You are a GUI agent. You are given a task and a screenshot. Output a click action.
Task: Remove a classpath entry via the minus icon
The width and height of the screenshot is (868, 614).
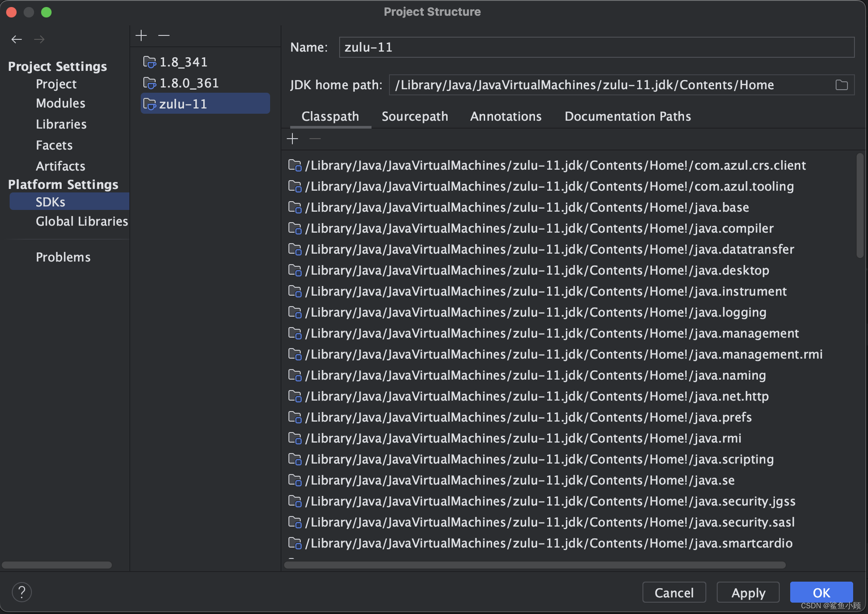point(315,139)
